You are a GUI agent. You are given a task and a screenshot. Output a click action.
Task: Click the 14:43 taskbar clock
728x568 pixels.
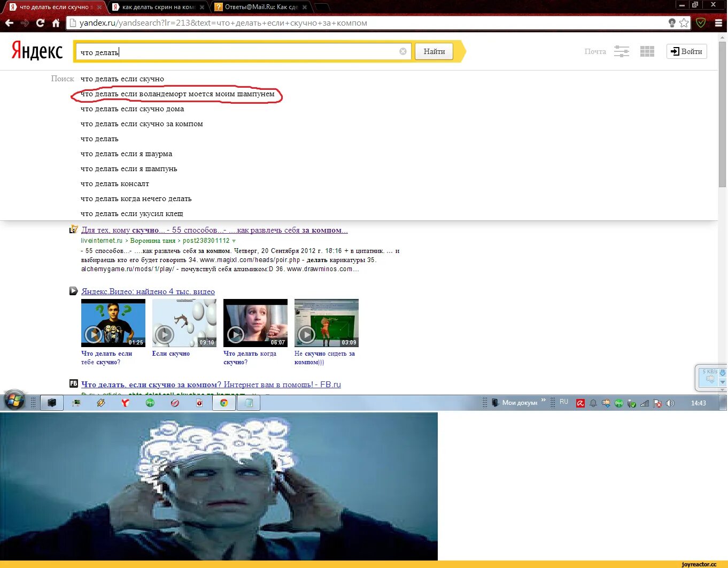coord(698,403)
